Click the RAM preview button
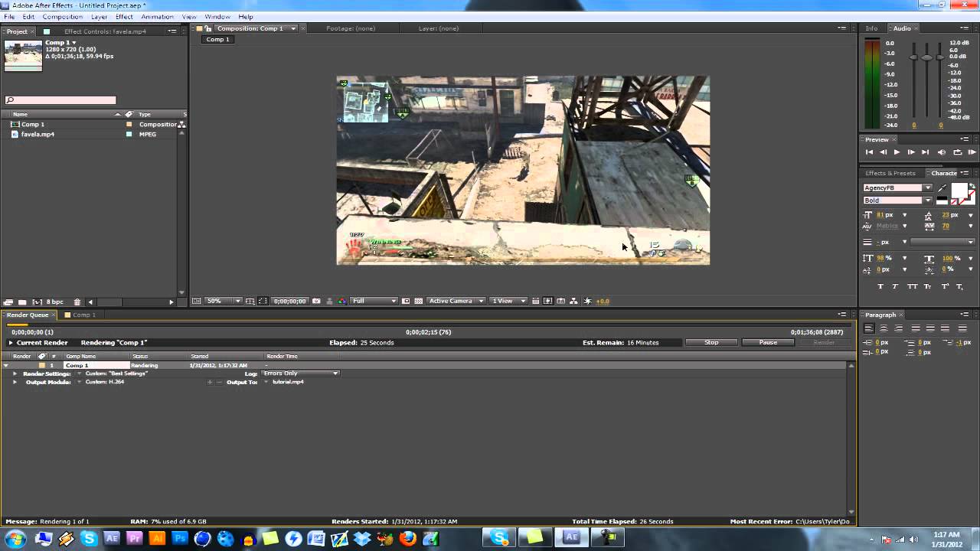Viewport: 980px width, 551px height. point(972,152)
